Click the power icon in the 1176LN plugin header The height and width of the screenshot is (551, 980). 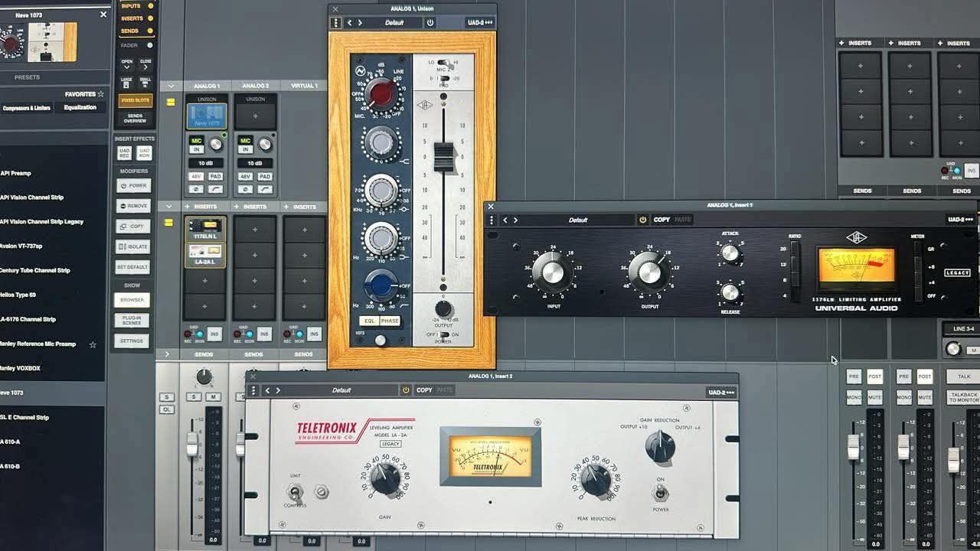coord(643,220)
